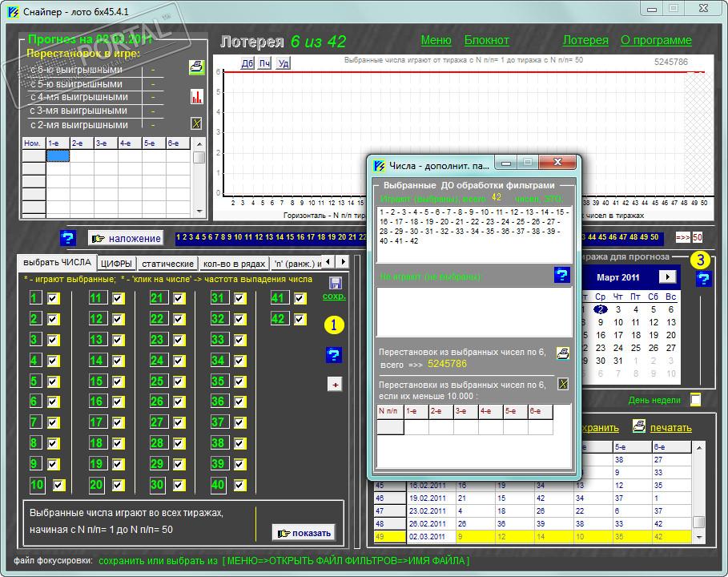Viewport: 728px width, 577px height.
Task: Click draw row 02.03.2011 date cell
Action: coord(432,537)
